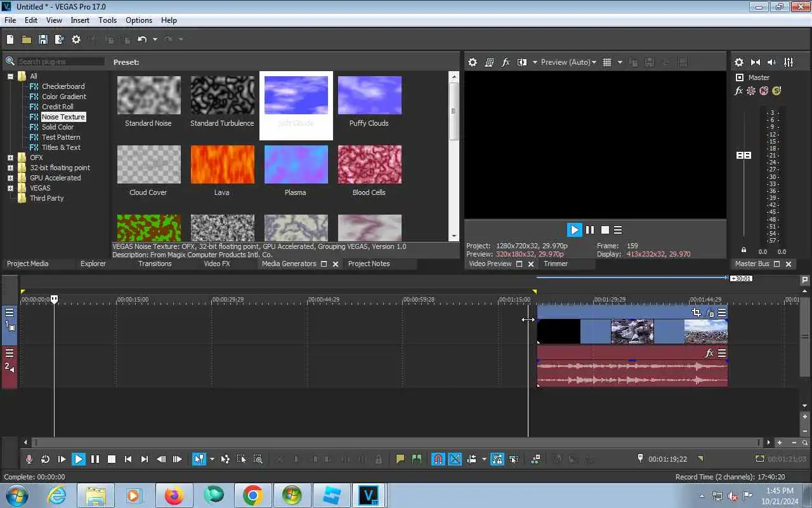Open overlays grid dropdown arrow

click(620, 62)
